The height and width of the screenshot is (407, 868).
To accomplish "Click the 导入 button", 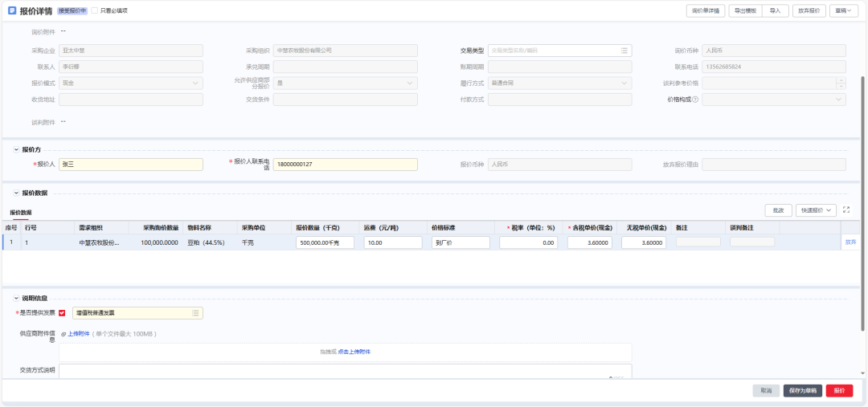I will [775, 10].
